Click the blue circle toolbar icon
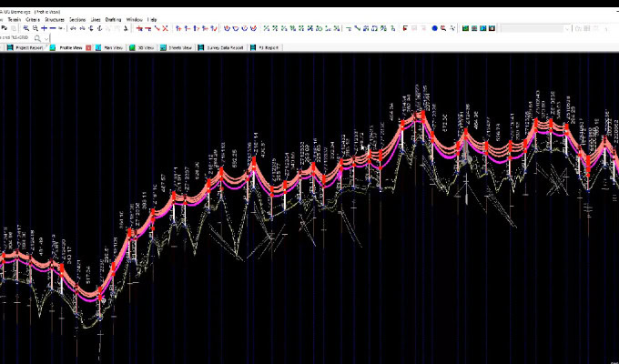619x364 pixels. (x=434, y=28)
